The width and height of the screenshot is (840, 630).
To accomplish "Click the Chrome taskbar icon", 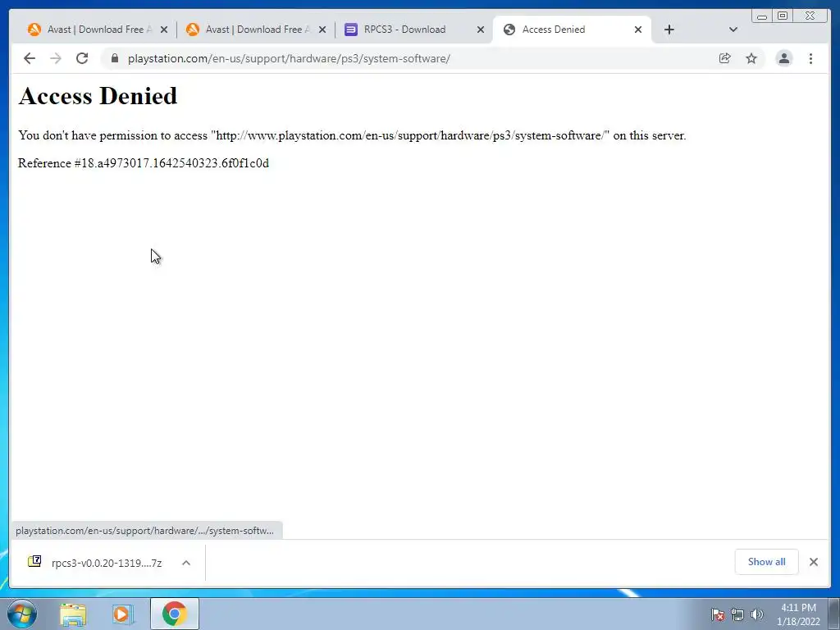I will tap(174, 614).
